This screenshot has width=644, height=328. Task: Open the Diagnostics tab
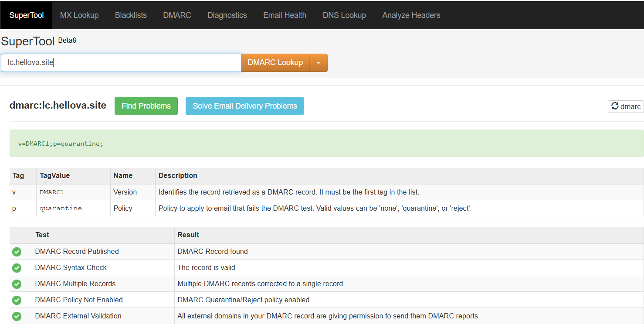pos(227,15)
